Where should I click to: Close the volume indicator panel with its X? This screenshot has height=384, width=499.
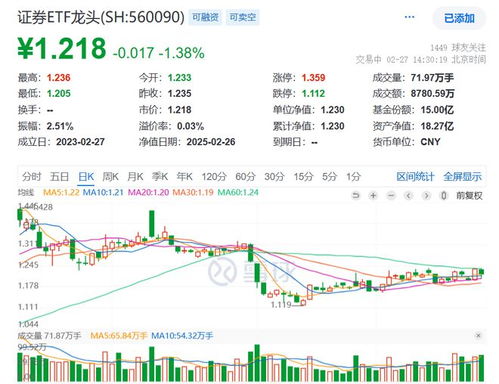pos(478,335)
